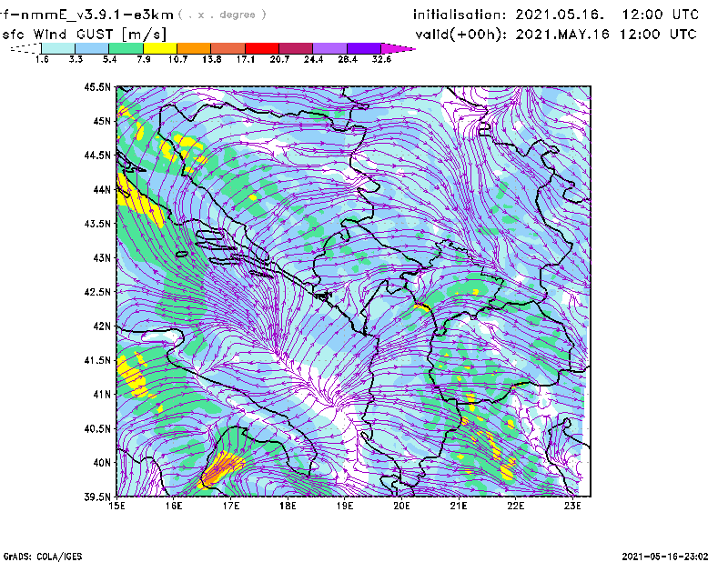Click the '18E' longitude label
This screenshot has height=562, width=728.
click(288, 506)
